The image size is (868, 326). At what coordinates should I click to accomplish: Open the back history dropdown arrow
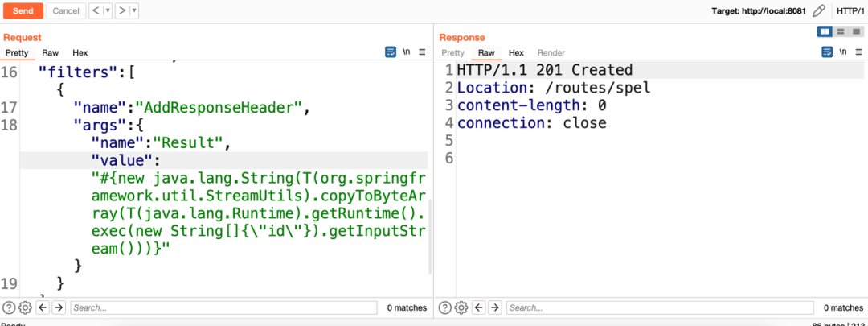(x=108, y=10)
